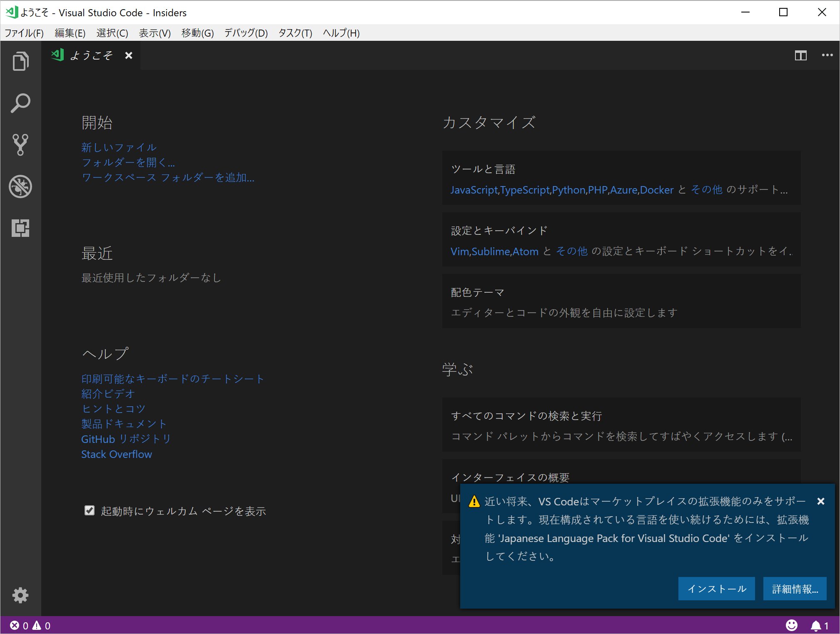
Task: Open すべてのコマンドの検索と実行 card
Action: click(621, 425)
